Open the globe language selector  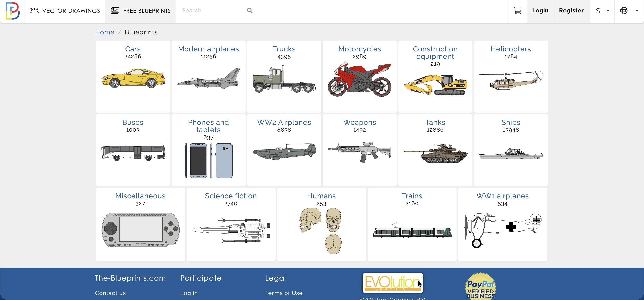point(624,11)
